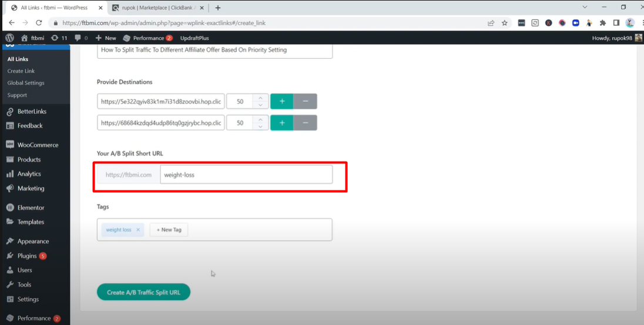Click the Zoom extension icon
This screenshot has height=325, width=644.
pos(576,23)
